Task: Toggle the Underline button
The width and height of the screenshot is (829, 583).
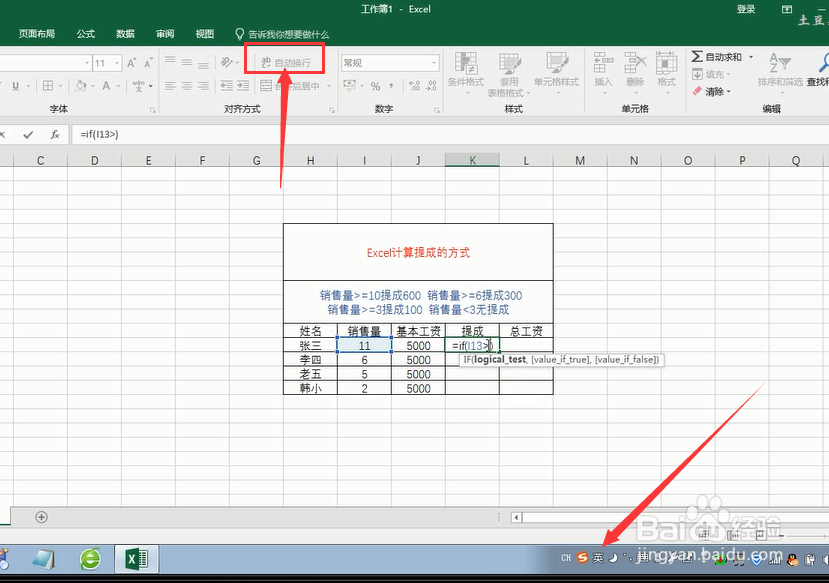Action: tap(15, 86)
